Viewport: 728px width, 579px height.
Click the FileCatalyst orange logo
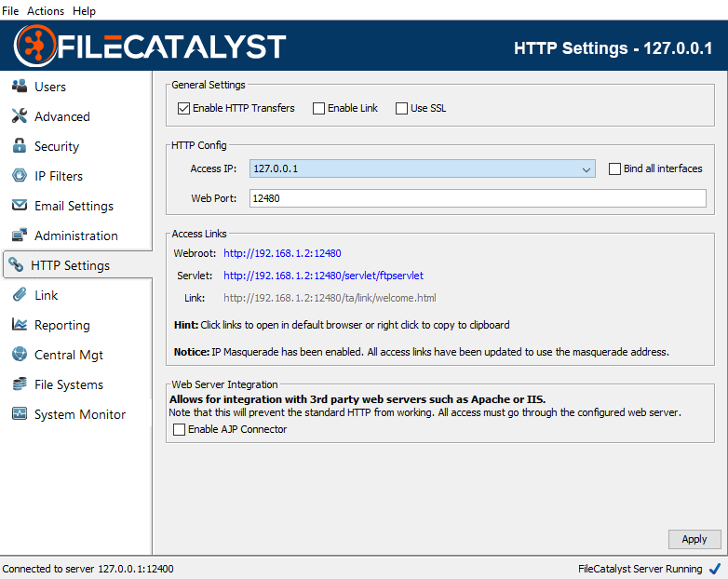pos(35,46)
